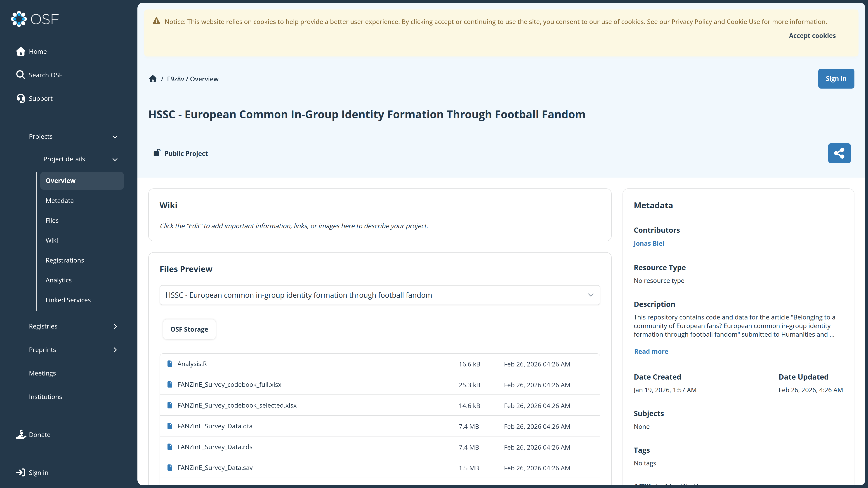Open Search OSF magnifier icon
The image size is (868, 488).
coord(21,75)
